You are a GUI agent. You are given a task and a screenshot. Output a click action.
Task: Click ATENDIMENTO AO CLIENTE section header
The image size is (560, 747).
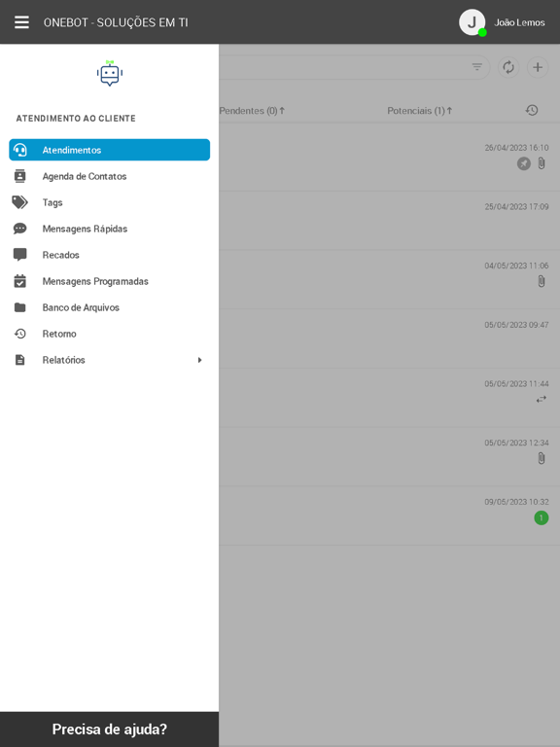76,118
